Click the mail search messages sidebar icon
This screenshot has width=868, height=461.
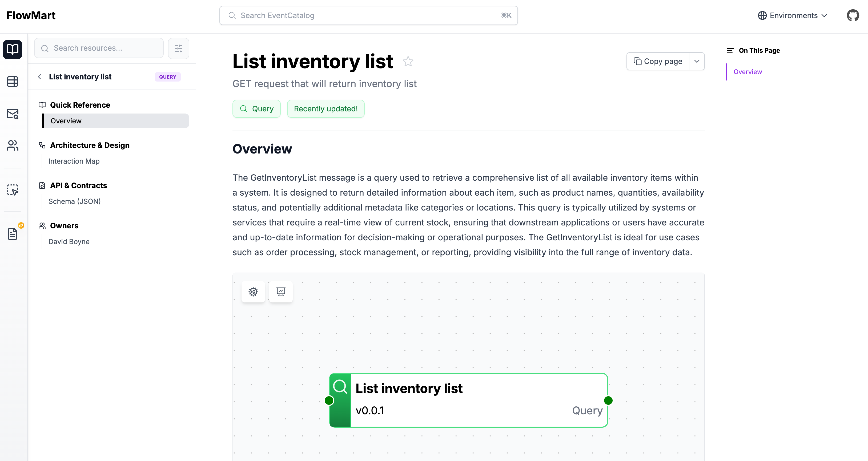point(13,114)
